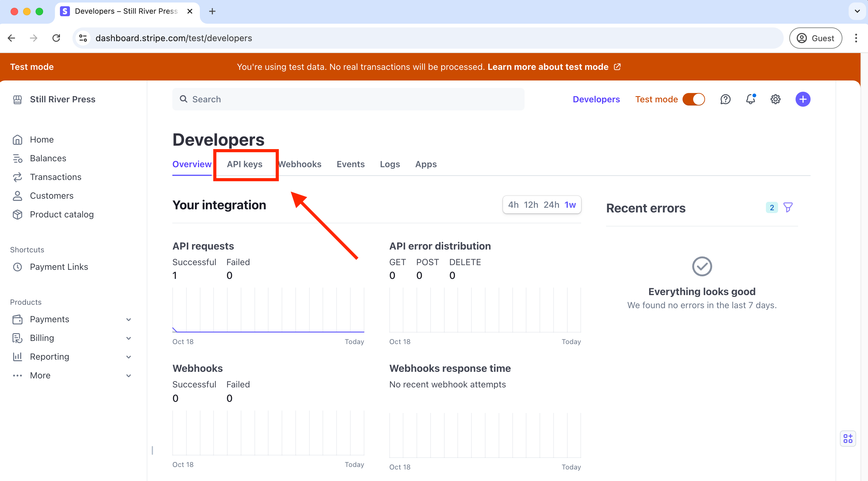The height and width of the screenshot is (481, 868).
Task: Open the help question mark icon
Action: pyautogui.click(x=726, y=99)
